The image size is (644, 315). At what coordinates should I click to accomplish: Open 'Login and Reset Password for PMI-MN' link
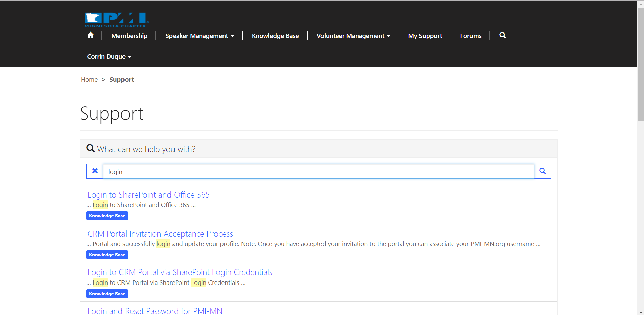click(x=155, y=311)
